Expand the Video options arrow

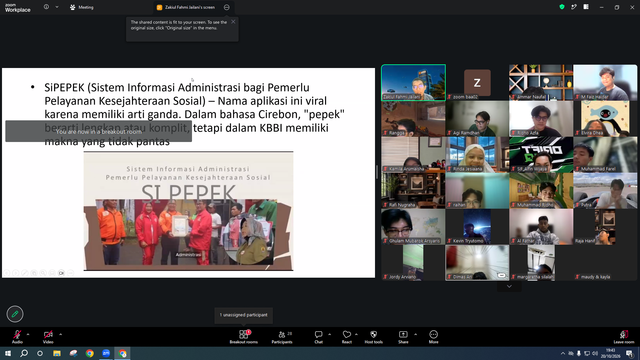click(x=60, y=334)
